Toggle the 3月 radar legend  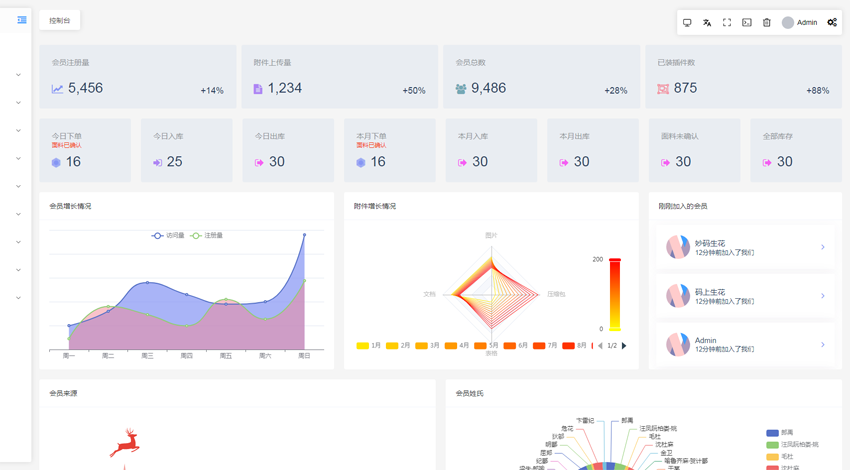(427, 345)
